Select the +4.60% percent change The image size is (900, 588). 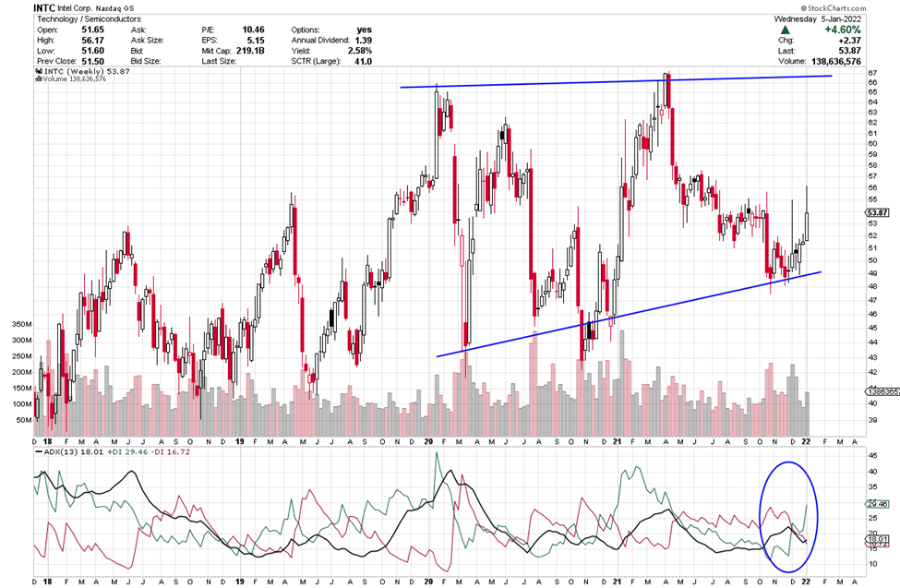pyautogui.click(x=843, y=30)
